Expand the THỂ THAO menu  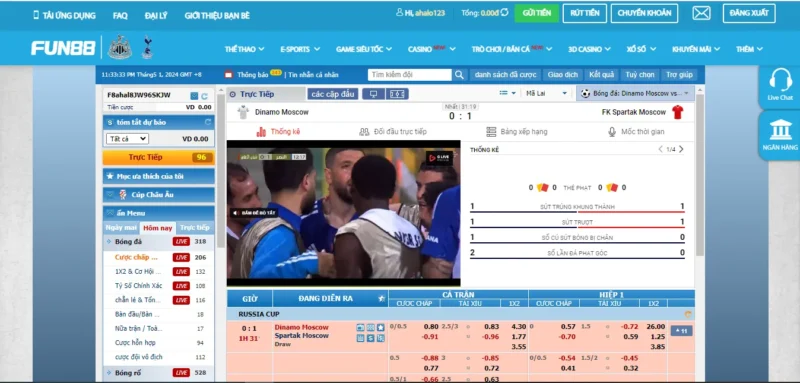244,49
